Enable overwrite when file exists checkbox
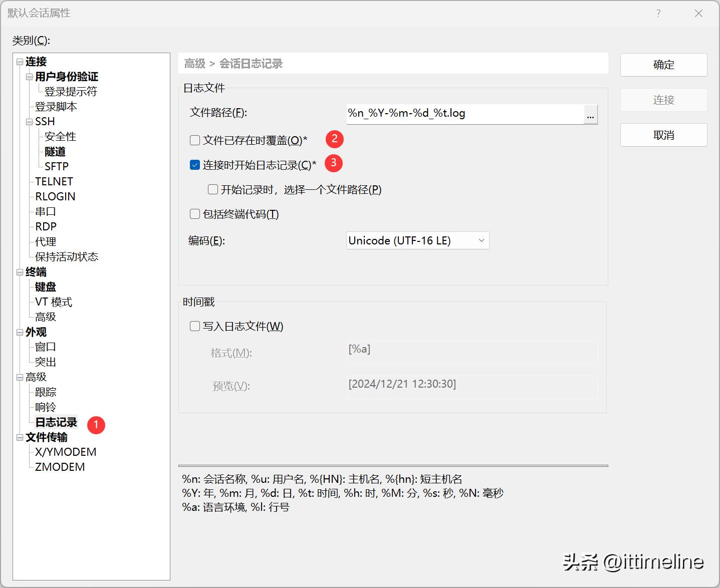720x588 pixels. click(195, 140)
